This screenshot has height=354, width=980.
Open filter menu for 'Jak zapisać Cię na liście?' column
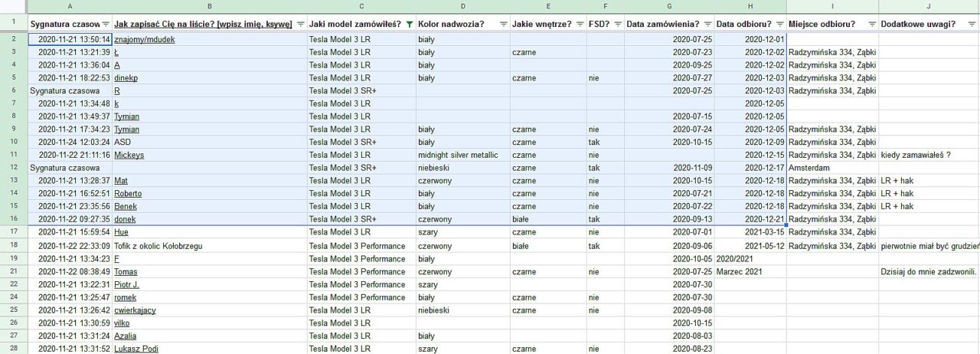click(299, 25)
